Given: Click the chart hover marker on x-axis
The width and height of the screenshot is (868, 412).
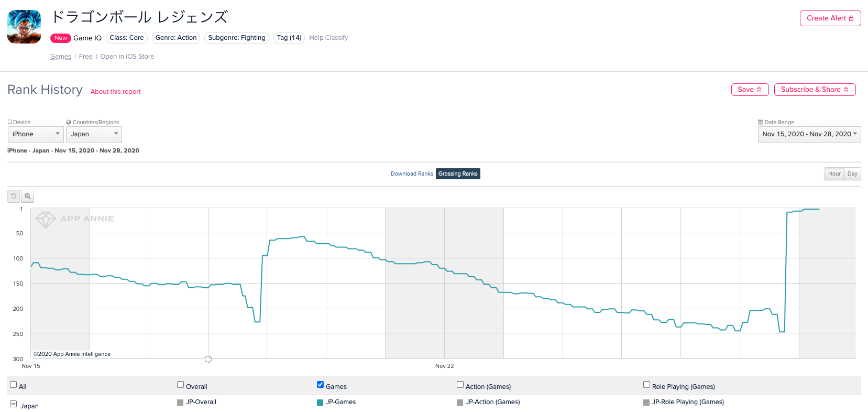Looking at the screenshot, I should pyautogui.click(x=208, y=359).
